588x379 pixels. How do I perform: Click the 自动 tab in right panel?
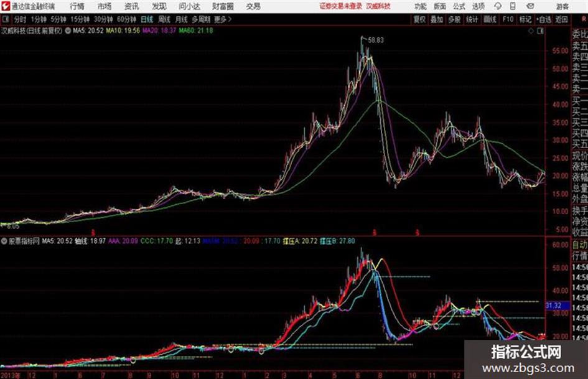(x=580, y=245)
